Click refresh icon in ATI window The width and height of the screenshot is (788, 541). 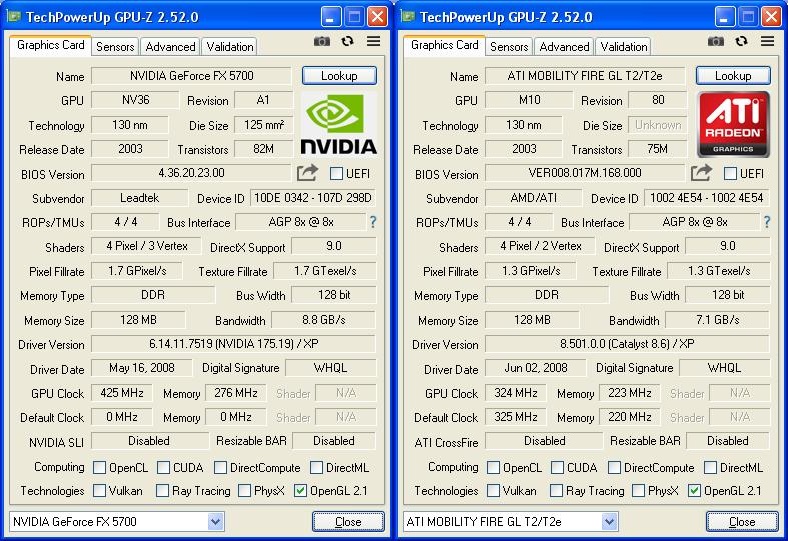point(741,41)
